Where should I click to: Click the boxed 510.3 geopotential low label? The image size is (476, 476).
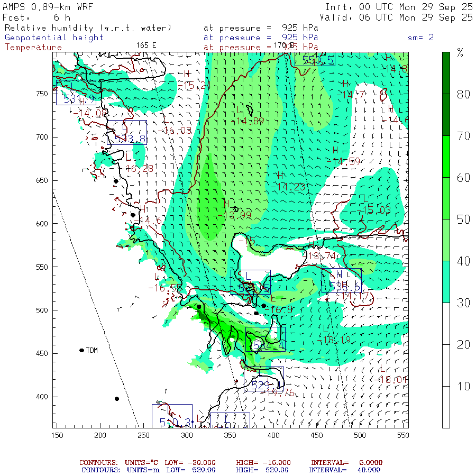tap(172, 416)
